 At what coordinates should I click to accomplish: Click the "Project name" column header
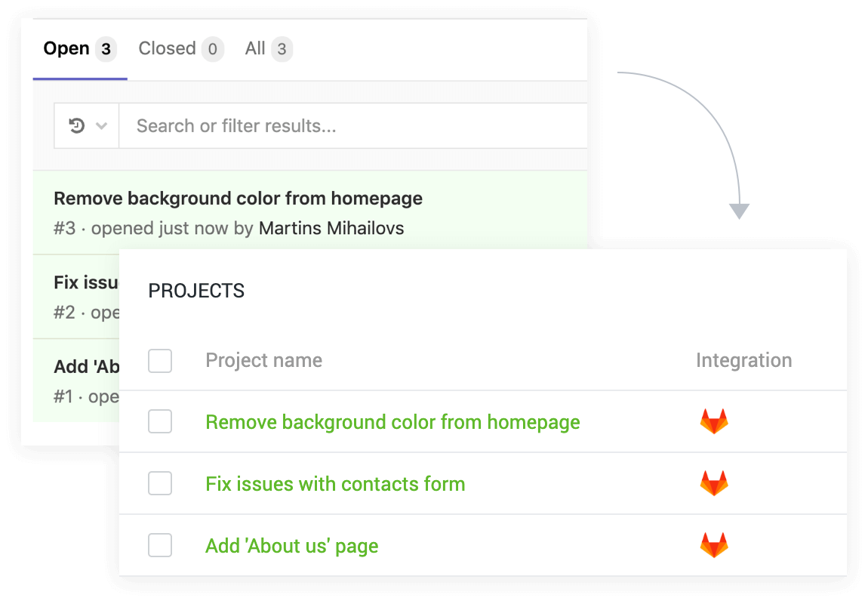pyautogui.click(x=263, y=360)
